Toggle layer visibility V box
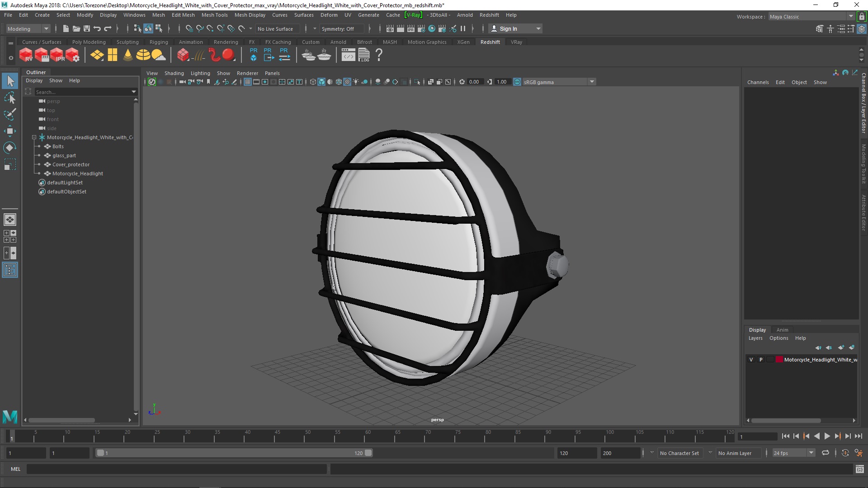The image size is (868, 488). [751, 360]
